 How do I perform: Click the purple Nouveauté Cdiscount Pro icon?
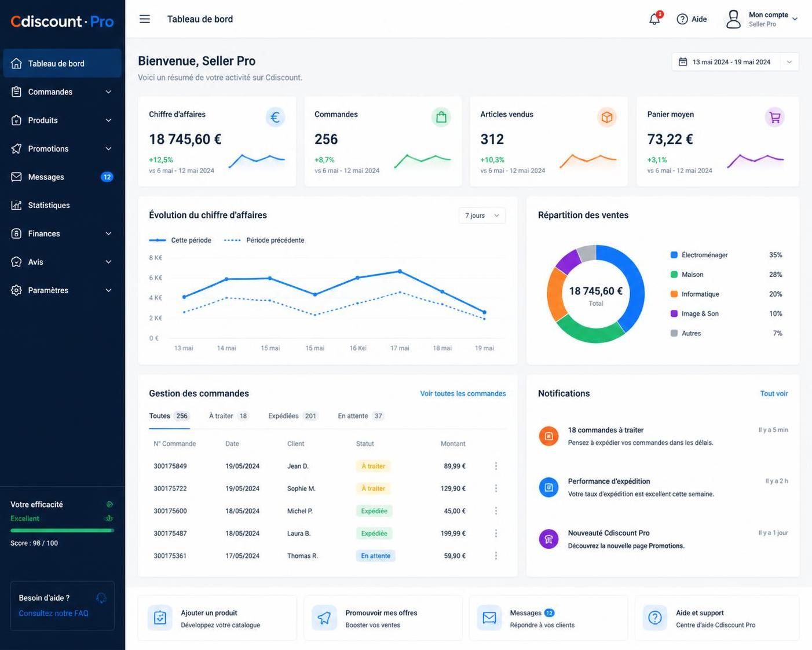point(548,539)
